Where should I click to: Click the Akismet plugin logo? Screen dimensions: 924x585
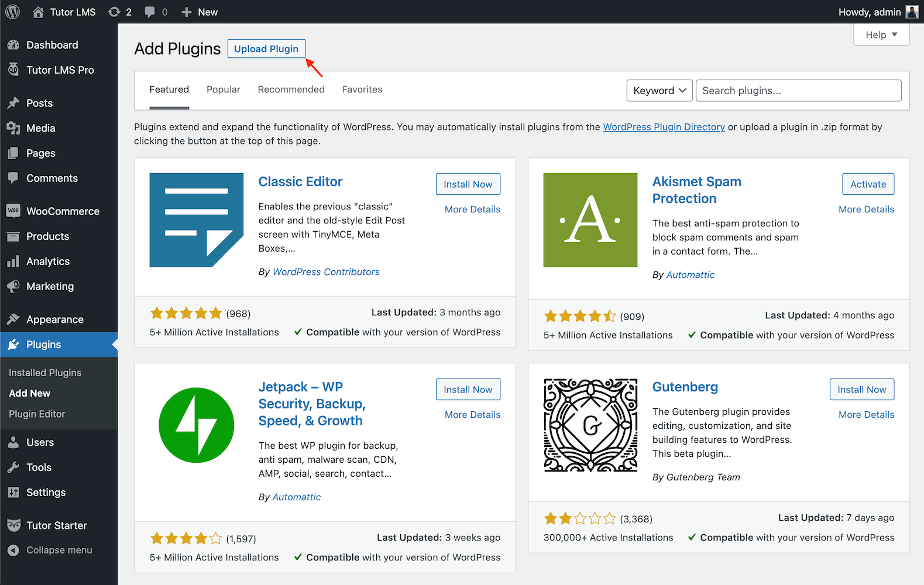coord(590,220)
